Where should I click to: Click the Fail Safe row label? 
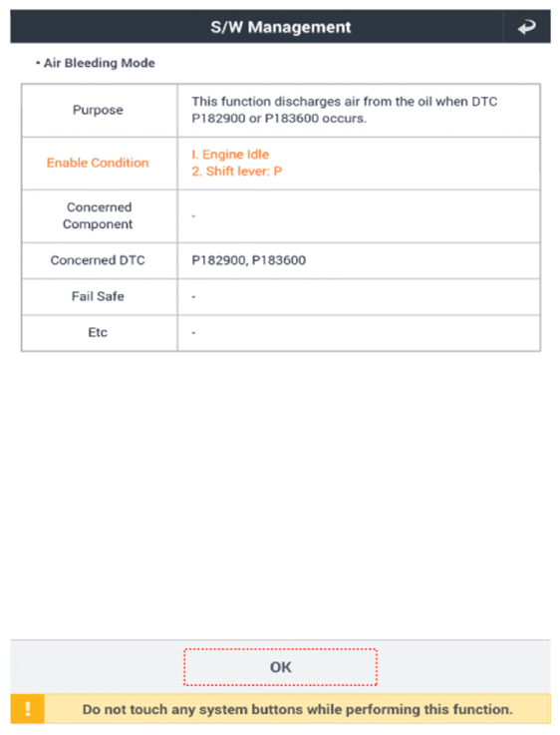coord(98,296)
